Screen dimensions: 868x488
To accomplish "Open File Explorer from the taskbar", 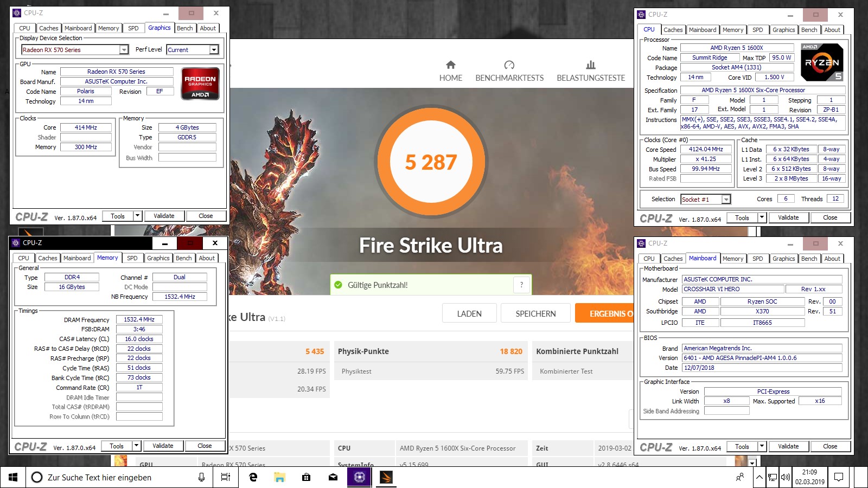I will [279, 477].
